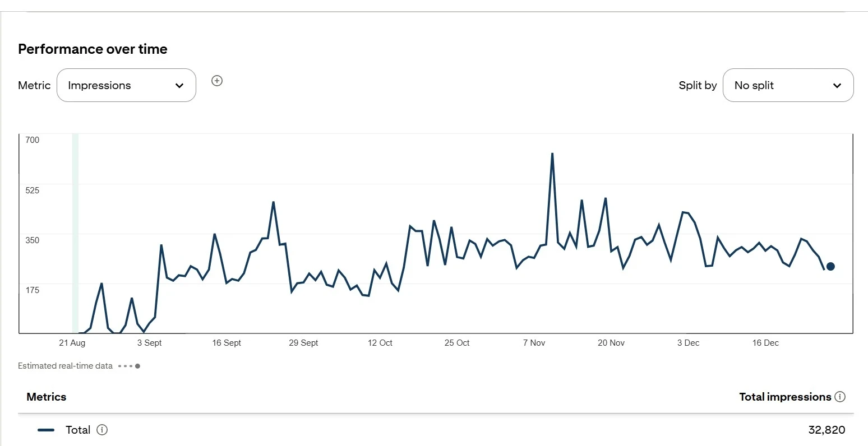Expand the No split dropdown
This screenshot has width=868, height=446.
[x=788, y=85]
